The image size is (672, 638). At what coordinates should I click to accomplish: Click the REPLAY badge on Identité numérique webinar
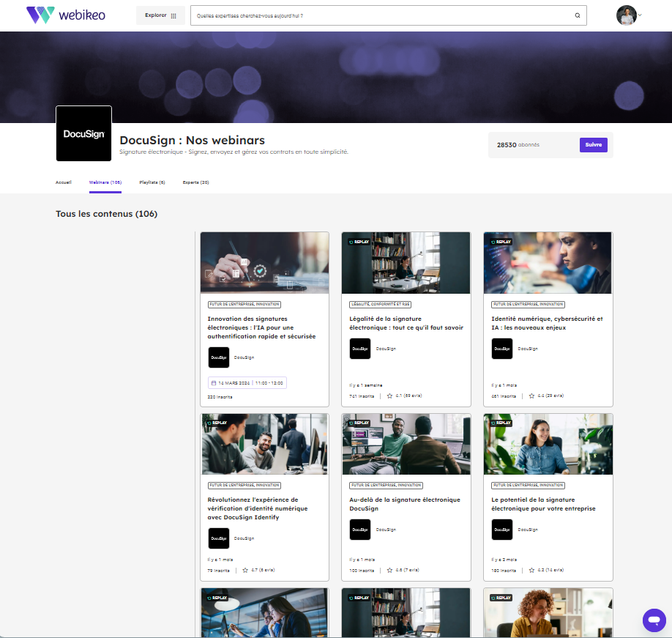[x=501, y=240]
